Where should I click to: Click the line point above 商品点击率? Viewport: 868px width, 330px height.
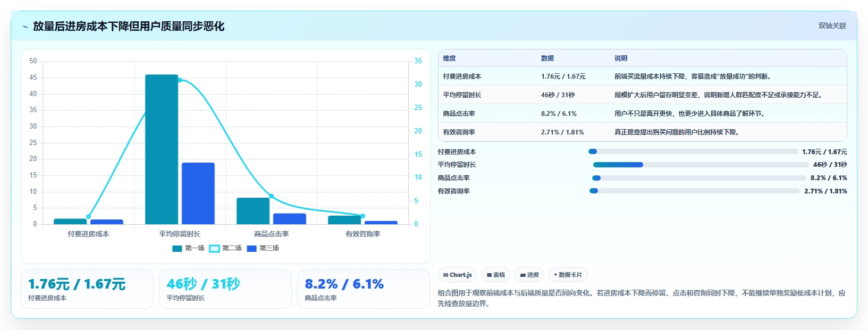tap(271, 196)
